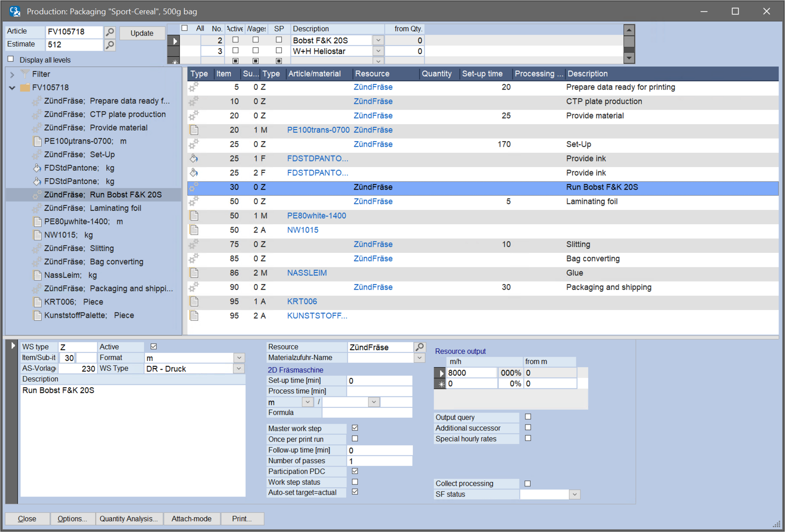Open the Materialzufuhr-Name dropdown
The width and height of the screenshot is (785, 532).
(419, 358)
